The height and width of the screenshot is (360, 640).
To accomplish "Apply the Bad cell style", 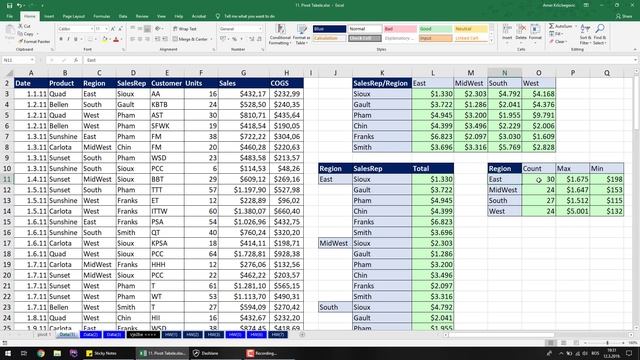I will tap(400, 29).
